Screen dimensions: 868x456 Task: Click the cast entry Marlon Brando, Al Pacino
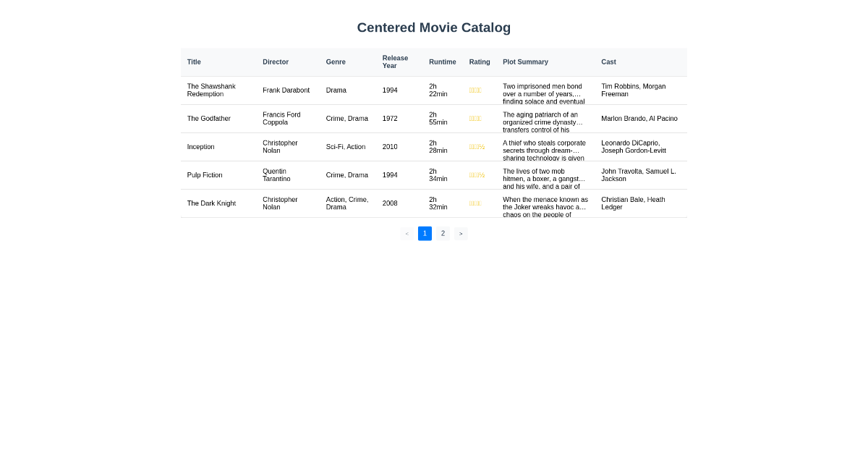tap(639, 118)
